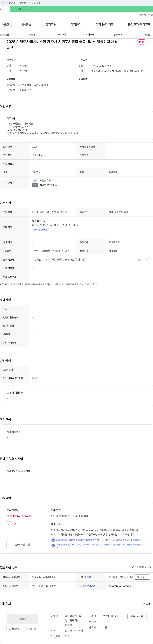Click the 근무시간 협의가능 tag

[40, 230]
